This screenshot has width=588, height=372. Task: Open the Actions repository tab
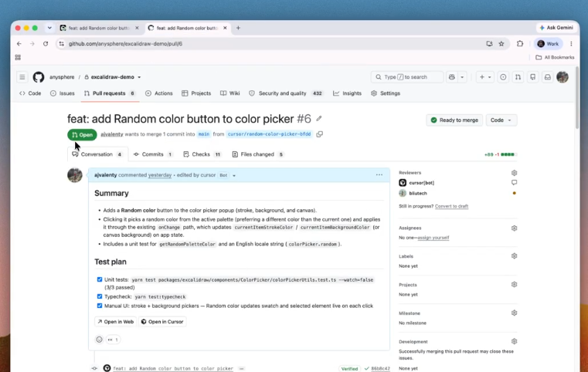pyautogui.click(x=159, y=93)
